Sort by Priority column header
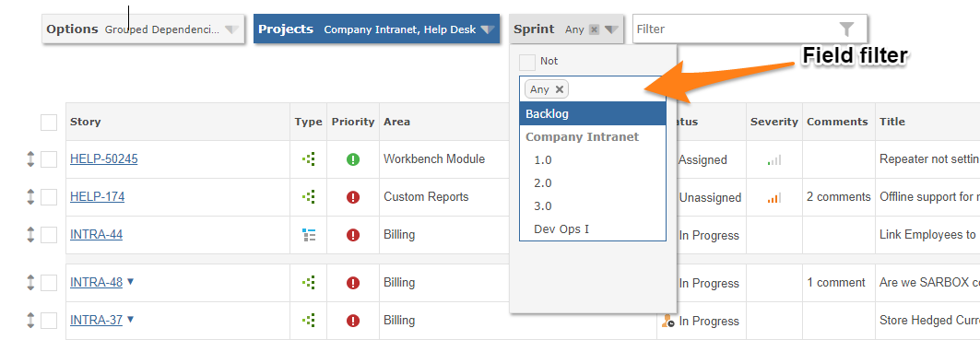 pyautogui.click(x=353, y=122)
